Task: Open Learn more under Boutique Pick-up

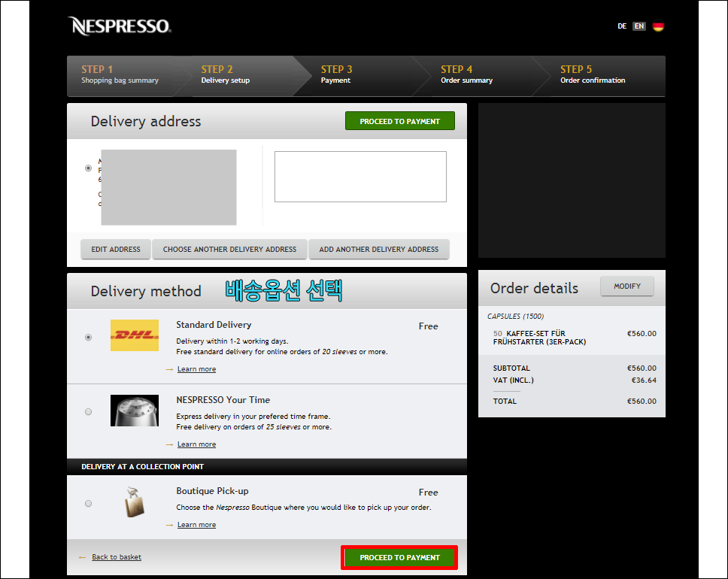Action: (196, 525)
